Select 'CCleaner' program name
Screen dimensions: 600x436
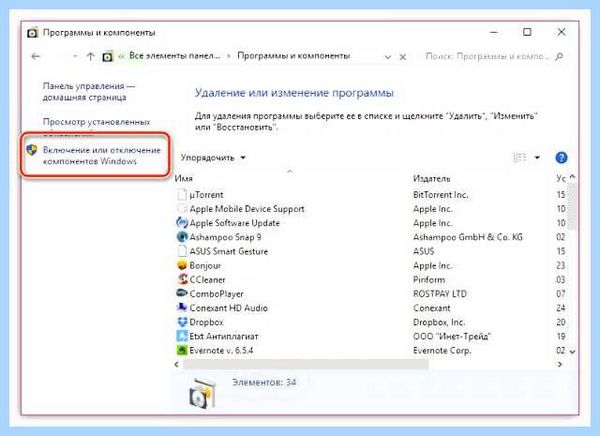tap(207, 280)
